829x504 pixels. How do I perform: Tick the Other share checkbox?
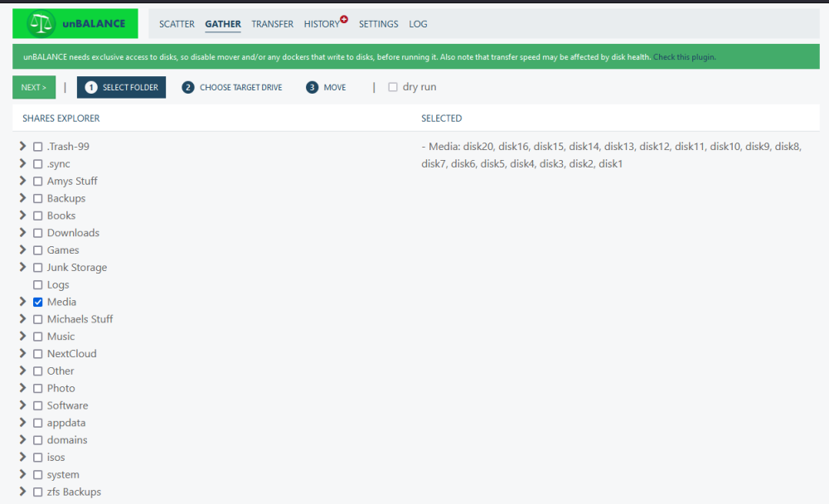point(37,371)
